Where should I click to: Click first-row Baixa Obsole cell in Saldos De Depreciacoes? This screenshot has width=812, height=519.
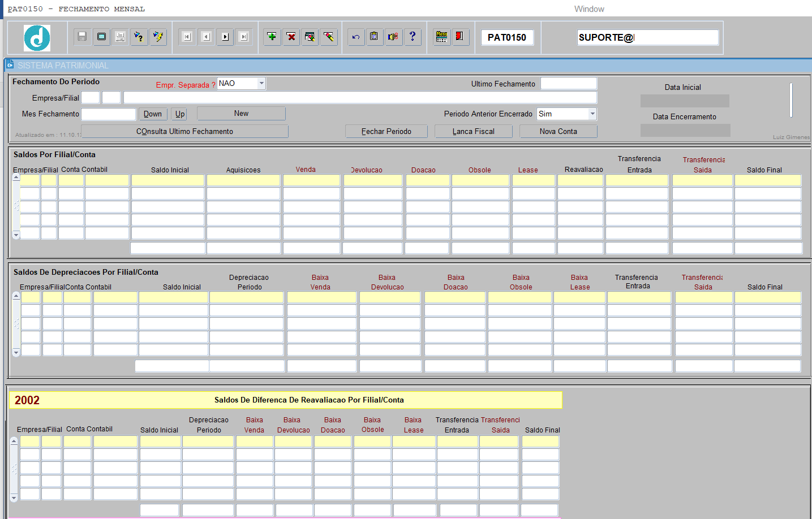[519, 297]
